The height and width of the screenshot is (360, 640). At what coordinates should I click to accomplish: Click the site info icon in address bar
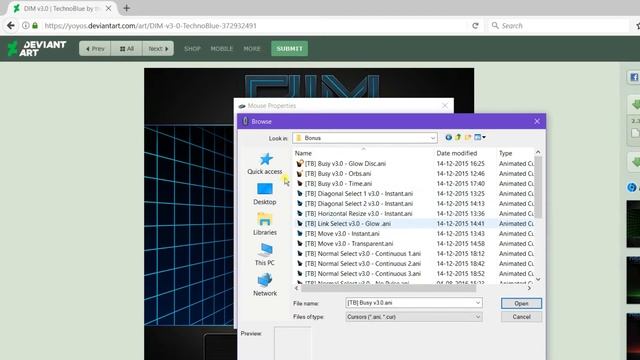coord(25,26)
